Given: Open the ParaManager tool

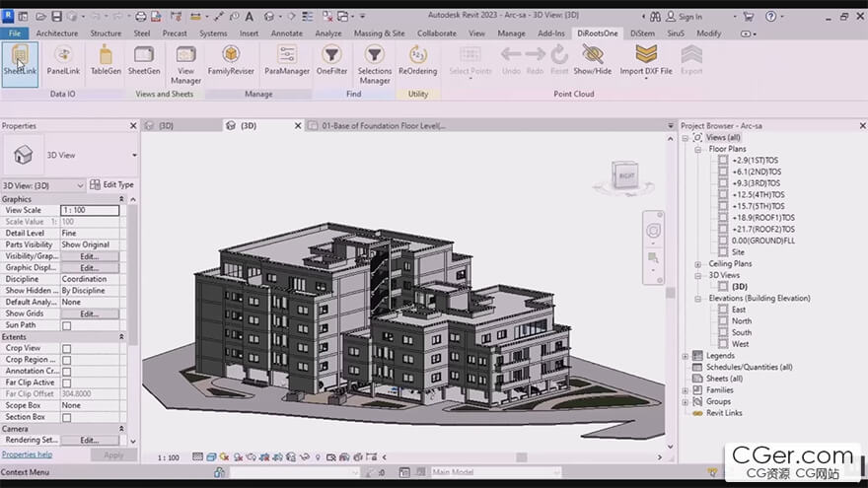Looking at the screenshot, I should click(x=287, y=61).
